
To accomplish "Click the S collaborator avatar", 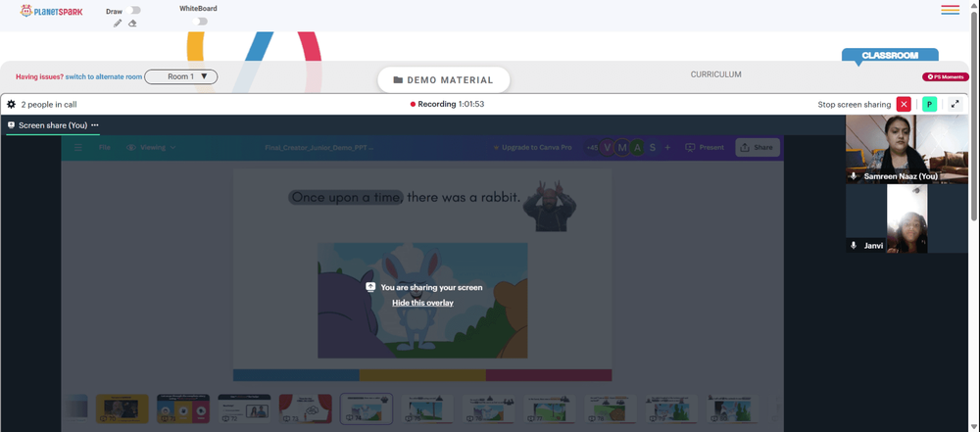I will (x=653, y=148).
